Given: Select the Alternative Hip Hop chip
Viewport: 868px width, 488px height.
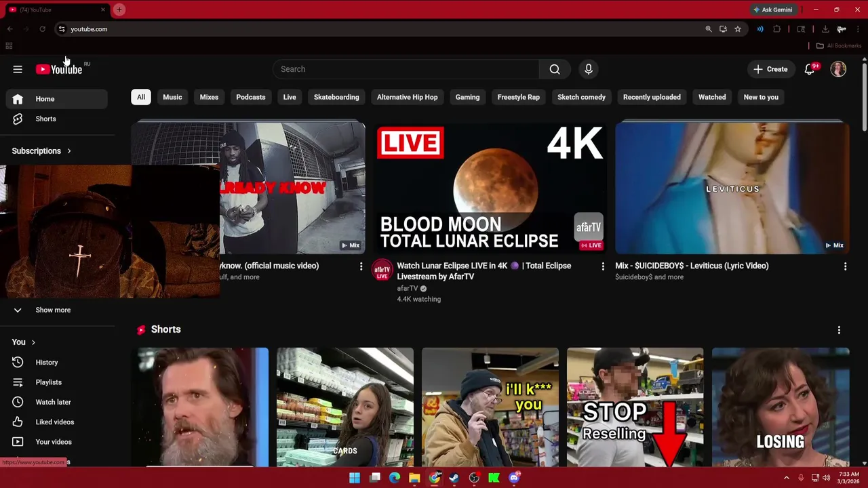Looking at the screenshot, I should pyautogui.click(x=407, y=97).
